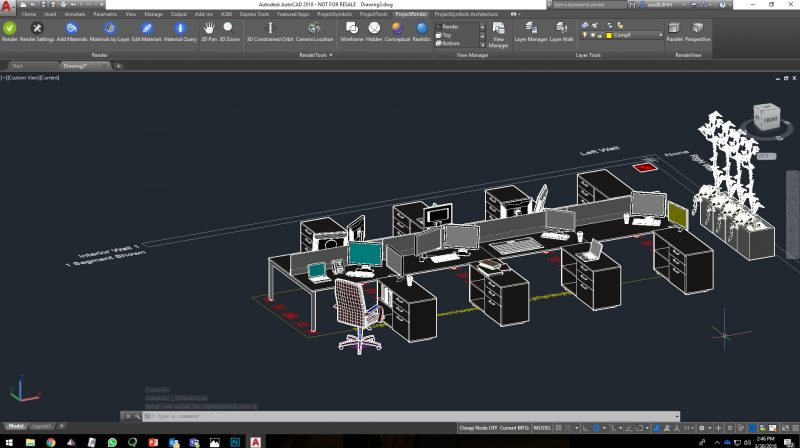Switch to the Layout1 tab
The image size is (800, 448).
[42, 426]
